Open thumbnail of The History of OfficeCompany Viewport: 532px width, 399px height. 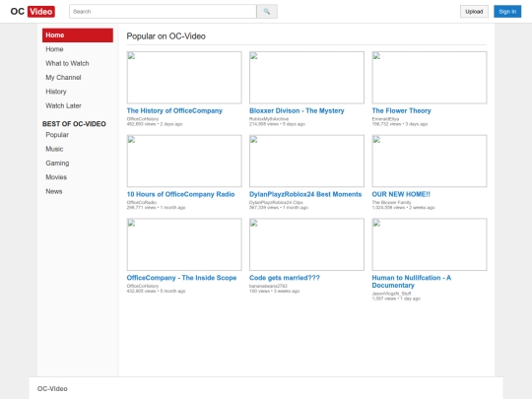(x=184, y=78)
